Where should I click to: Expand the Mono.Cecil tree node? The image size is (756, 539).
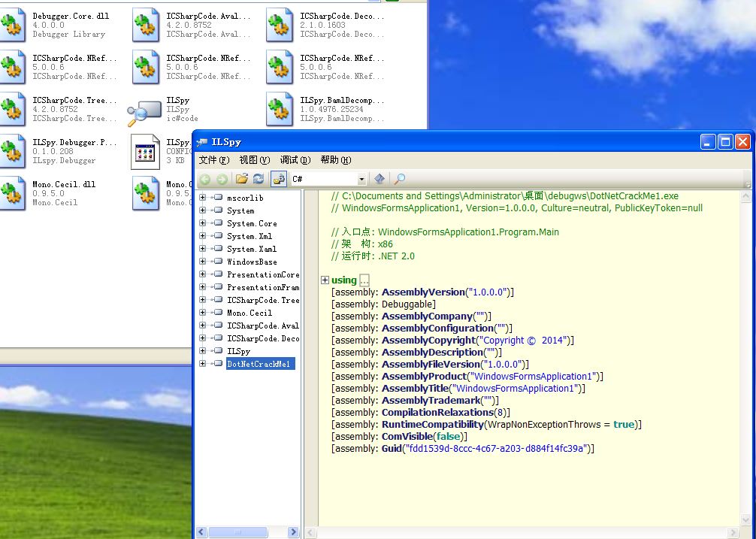click(202, 313)
